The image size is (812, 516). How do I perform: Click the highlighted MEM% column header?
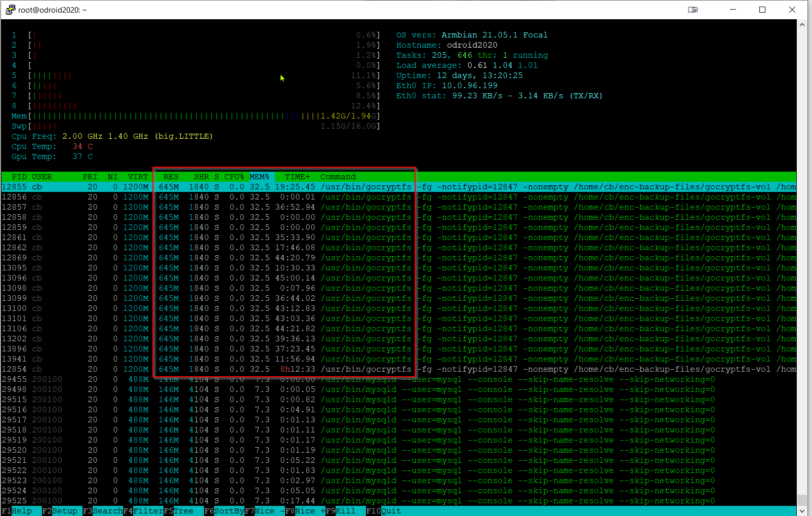tap(260, 177)
